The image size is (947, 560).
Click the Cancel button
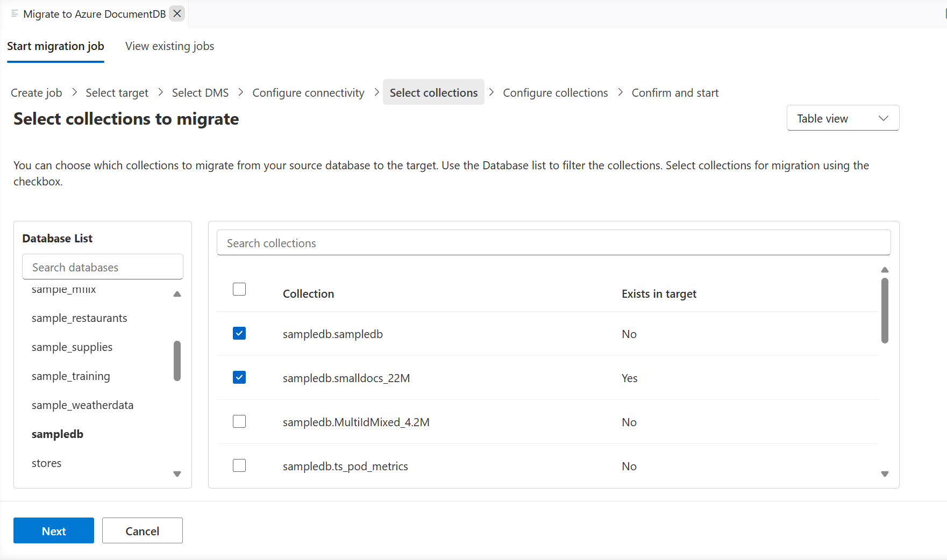click(143, 530)
